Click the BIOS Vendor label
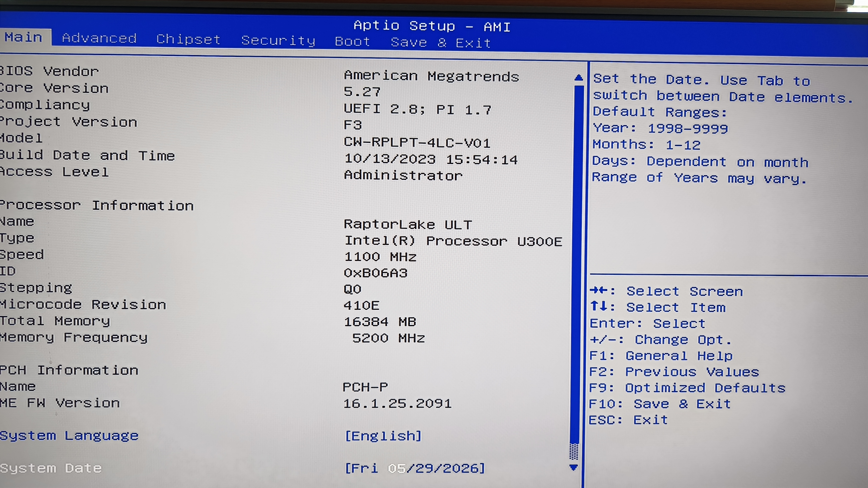This screenshot has height=488, width=868. (49, 71)
